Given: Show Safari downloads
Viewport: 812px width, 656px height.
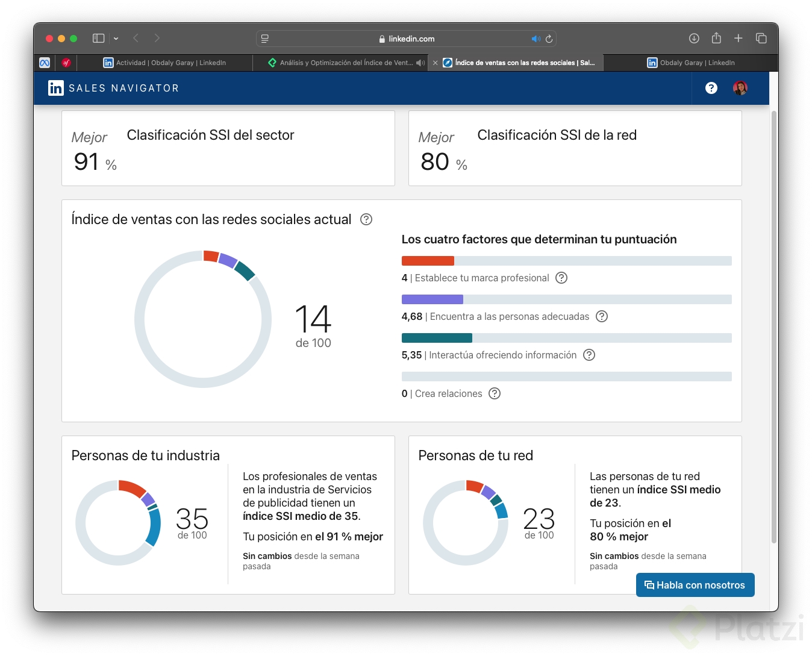Looking at the screenshot, I should 694,39.
